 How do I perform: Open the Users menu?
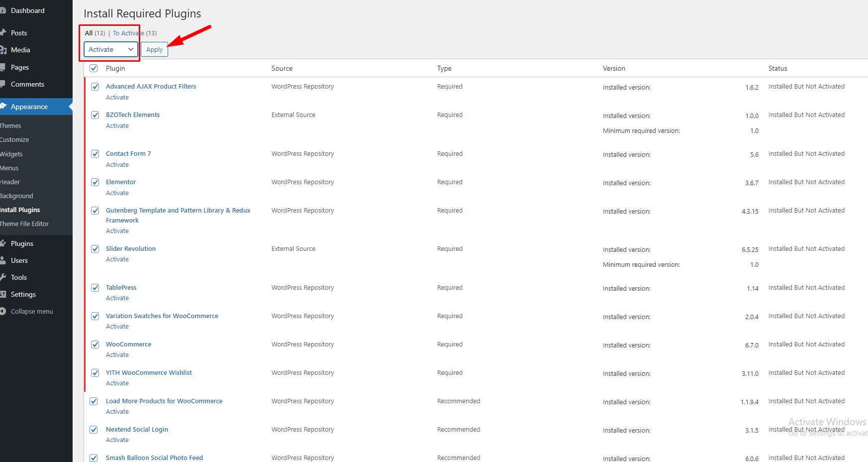click(x=19, y=260)
